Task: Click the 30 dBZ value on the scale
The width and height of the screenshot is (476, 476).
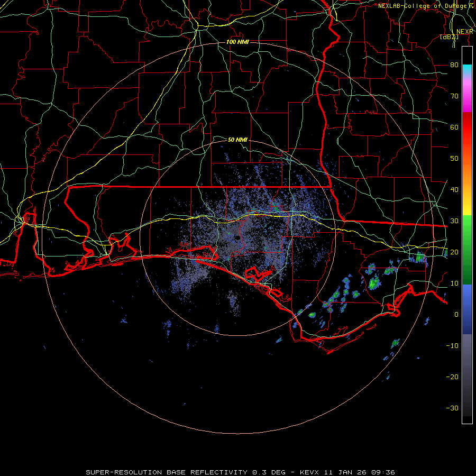Action: (454, 221)
